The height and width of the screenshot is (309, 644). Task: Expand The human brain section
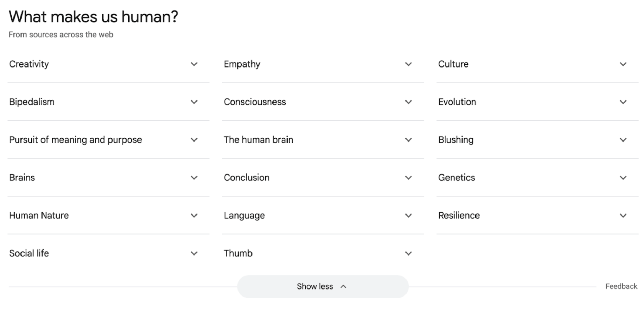pyautogui.click(x=408, y=140)
